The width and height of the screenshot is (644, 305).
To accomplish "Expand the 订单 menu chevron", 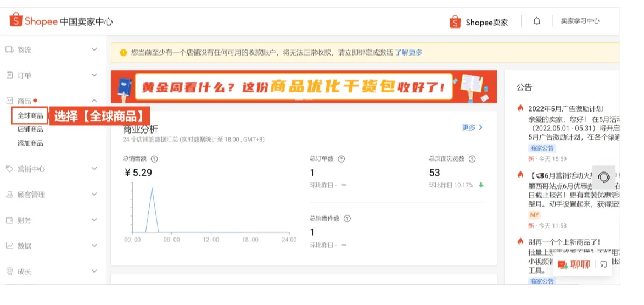I will [x=94, y=75].
